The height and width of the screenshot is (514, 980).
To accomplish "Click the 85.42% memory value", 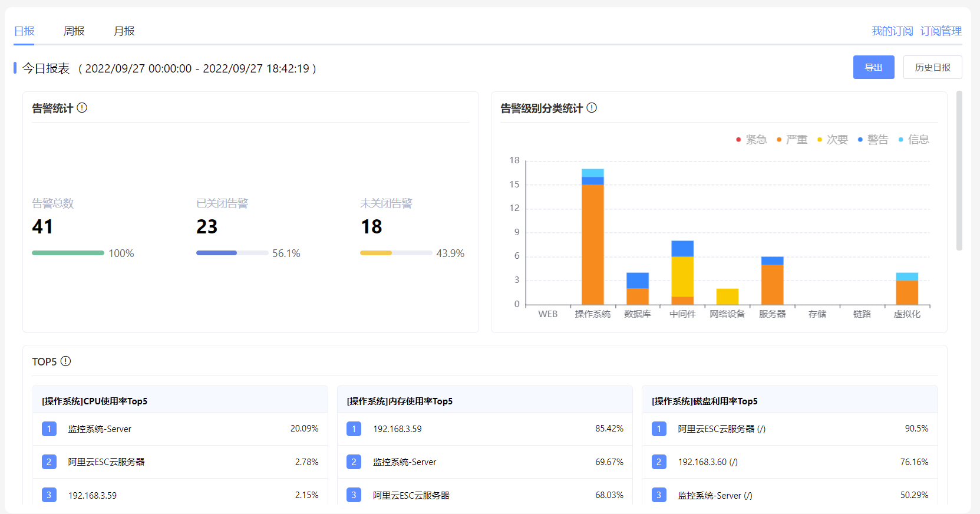I will (x=609, y=429).
